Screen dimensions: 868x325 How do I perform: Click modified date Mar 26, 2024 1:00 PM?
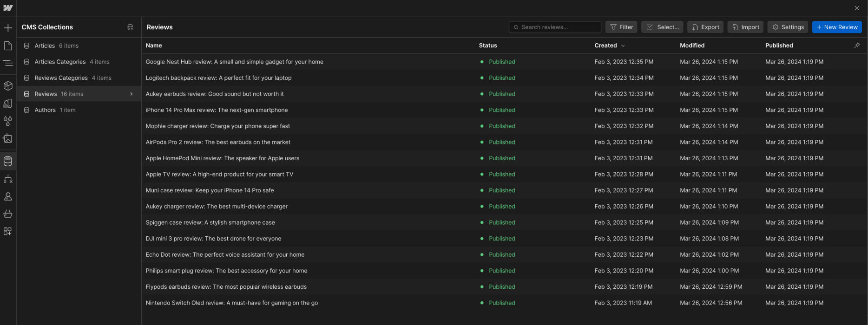point(709,271)
